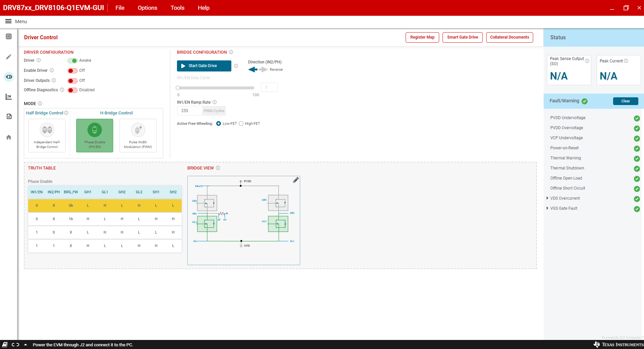644x349 pixels.
Task: Click the IN1/EN Ramp Rate 255 field
Action: (x=190, y=111)
